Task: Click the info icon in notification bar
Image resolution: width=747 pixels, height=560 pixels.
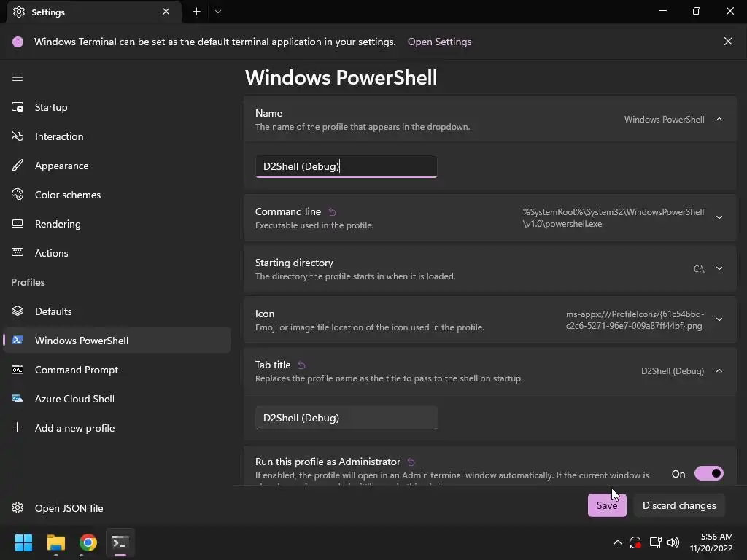Action: [x=18, y=42]
